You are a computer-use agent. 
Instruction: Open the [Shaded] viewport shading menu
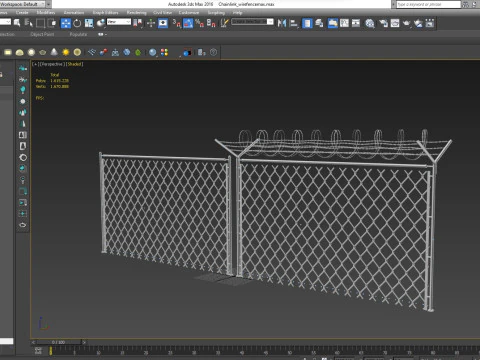pos(74,64)
